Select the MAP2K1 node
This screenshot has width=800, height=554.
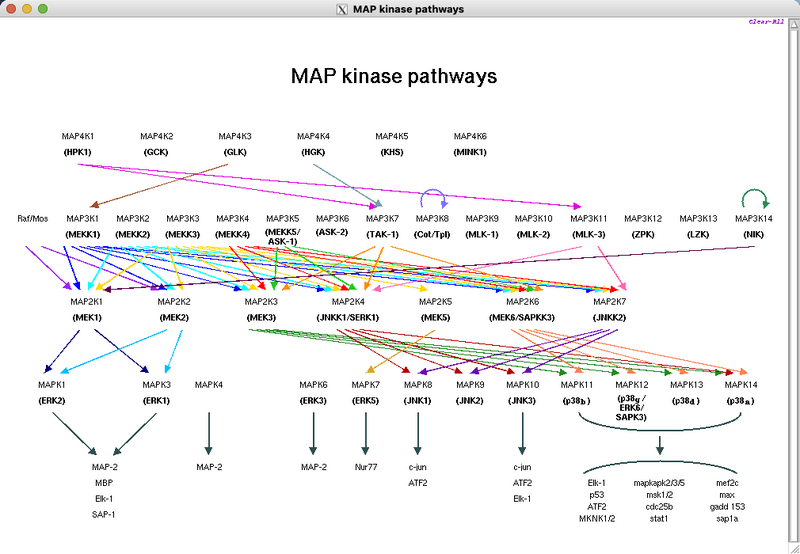point(87,301)
